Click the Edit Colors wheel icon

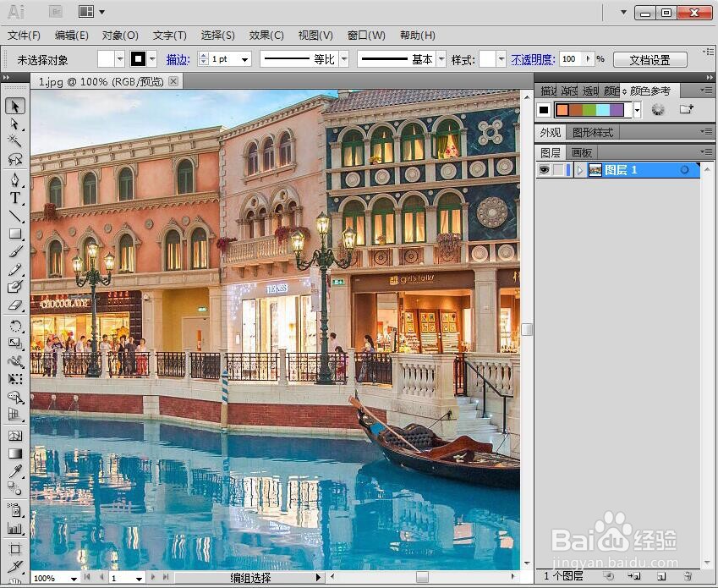658,109
